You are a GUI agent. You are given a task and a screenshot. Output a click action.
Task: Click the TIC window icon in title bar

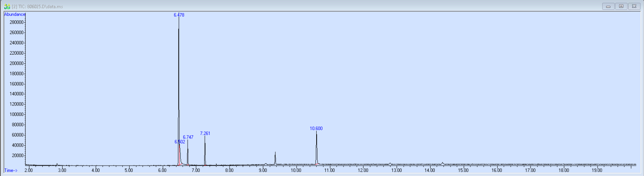pos(7,6)
